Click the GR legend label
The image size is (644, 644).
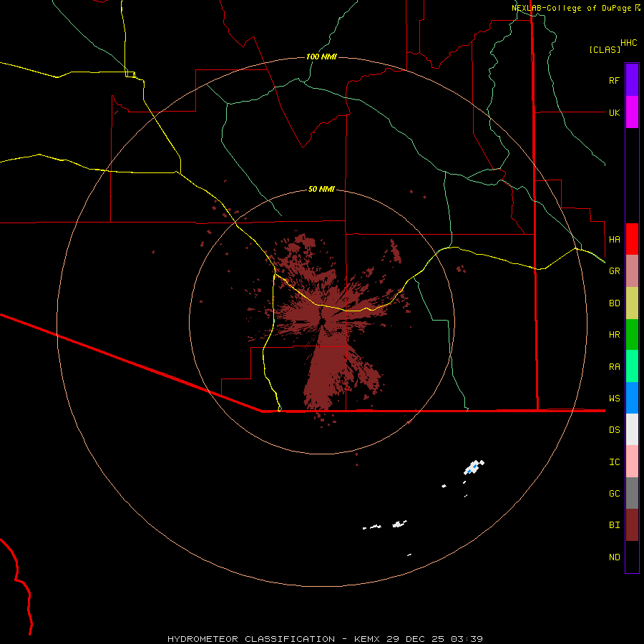(x=614, y=271)
